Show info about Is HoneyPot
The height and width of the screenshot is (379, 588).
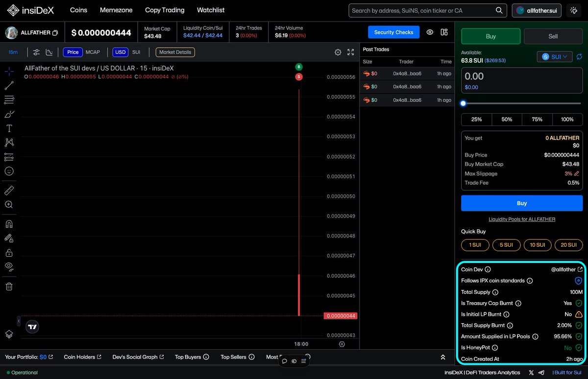click(495, 348)
